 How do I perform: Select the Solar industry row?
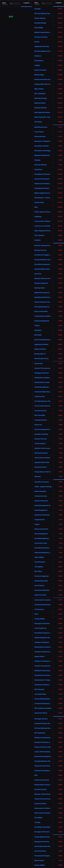click(x=48, y=207)
